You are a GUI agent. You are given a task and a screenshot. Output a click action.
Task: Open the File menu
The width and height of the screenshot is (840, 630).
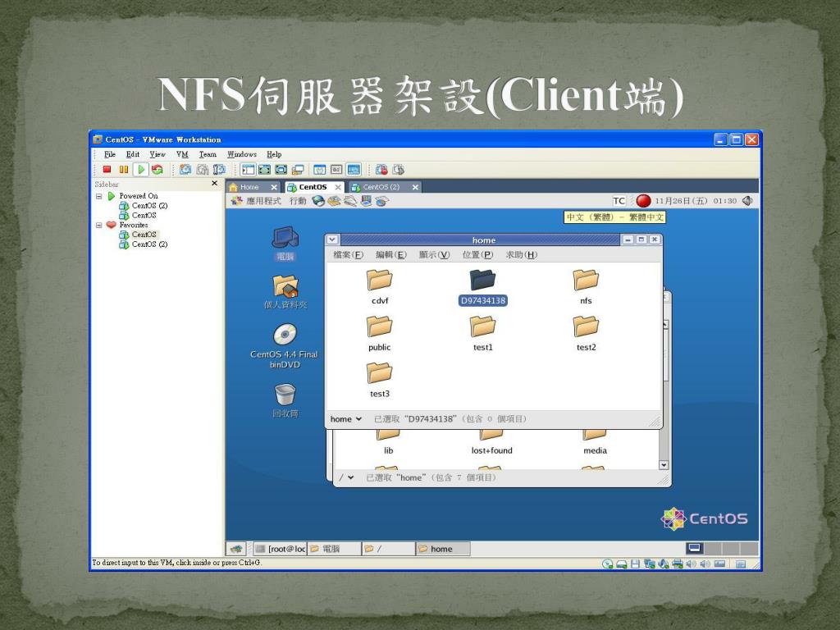click(110, 154)
